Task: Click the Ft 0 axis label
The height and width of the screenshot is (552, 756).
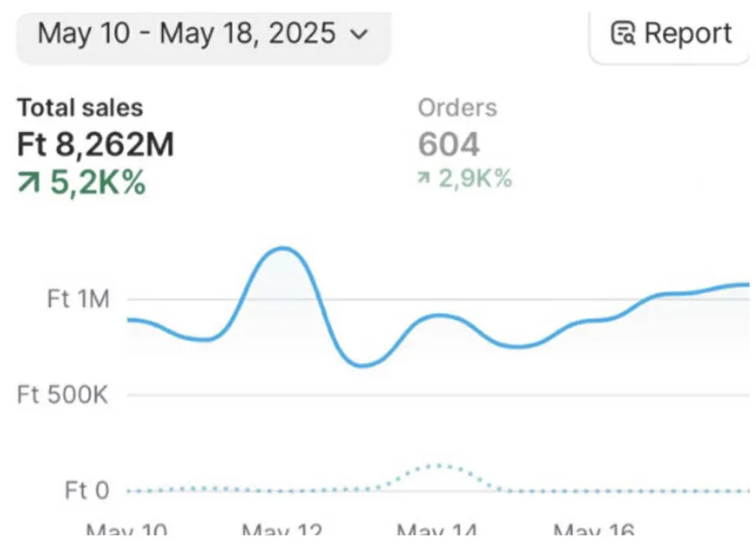Action: (87, 490)
